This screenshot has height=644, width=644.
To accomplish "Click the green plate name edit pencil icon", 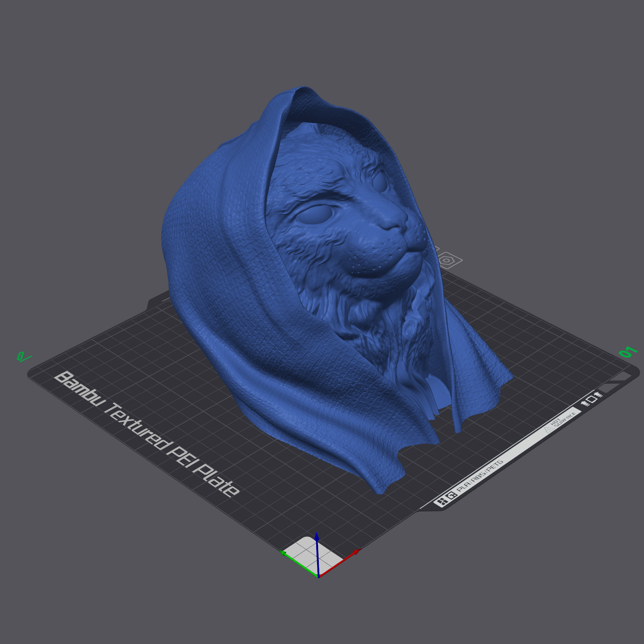I will click(24, 357).
